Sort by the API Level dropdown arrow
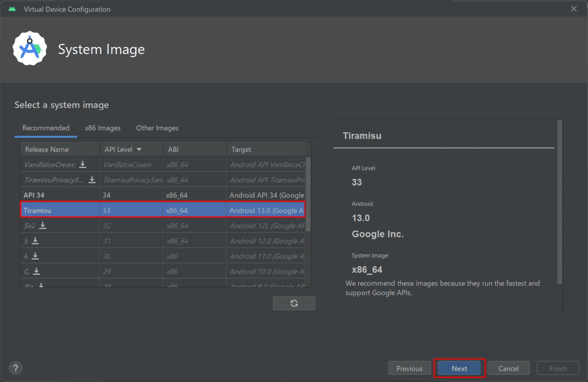This screenshot has width=588, height=382. [139, 150]
